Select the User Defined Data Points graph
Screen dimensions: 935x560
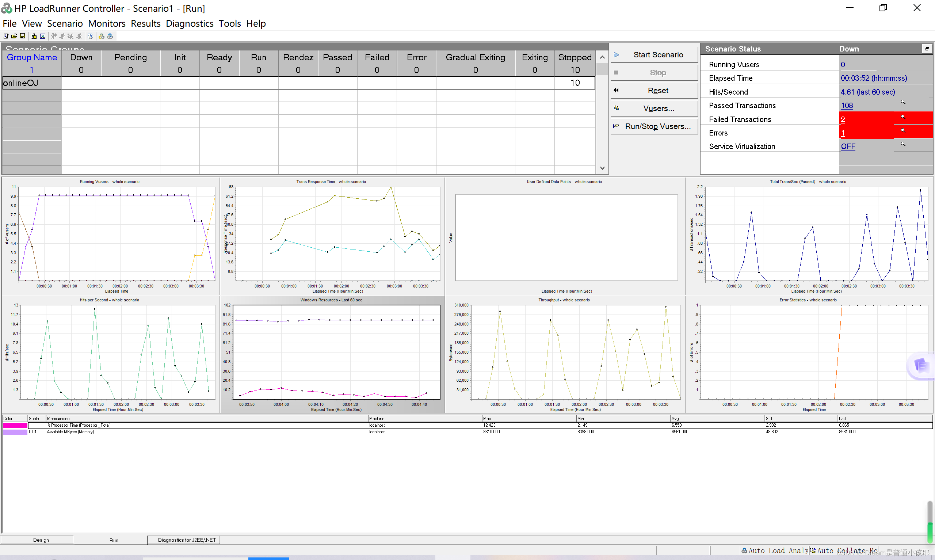[x=565, y=236]
